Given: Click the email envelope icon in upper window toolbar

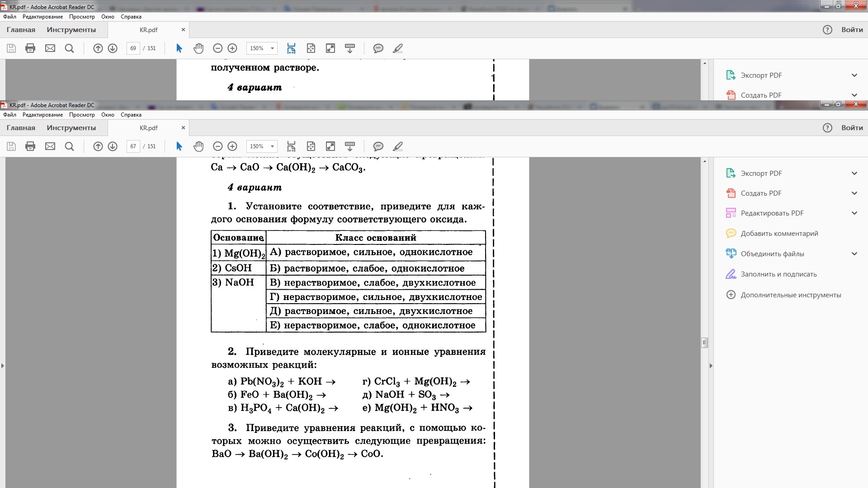Looking at the screenshot, I should tap(50, 48).
